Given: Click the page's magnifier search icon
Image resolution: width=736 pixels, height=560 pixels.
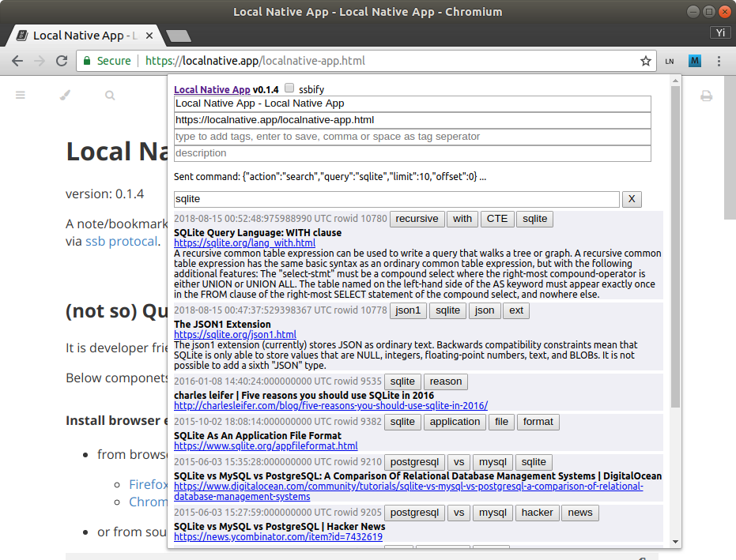Looking at the screenshot, I should 110,95.
